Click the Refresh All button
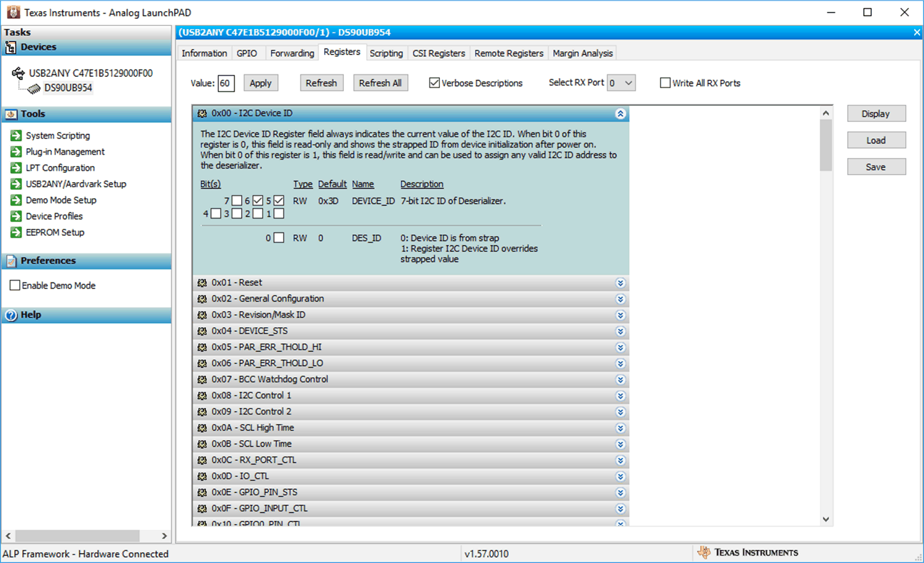The height and width of the screenshot is (563, 924). pyautogui.click(x=381, y=83)
